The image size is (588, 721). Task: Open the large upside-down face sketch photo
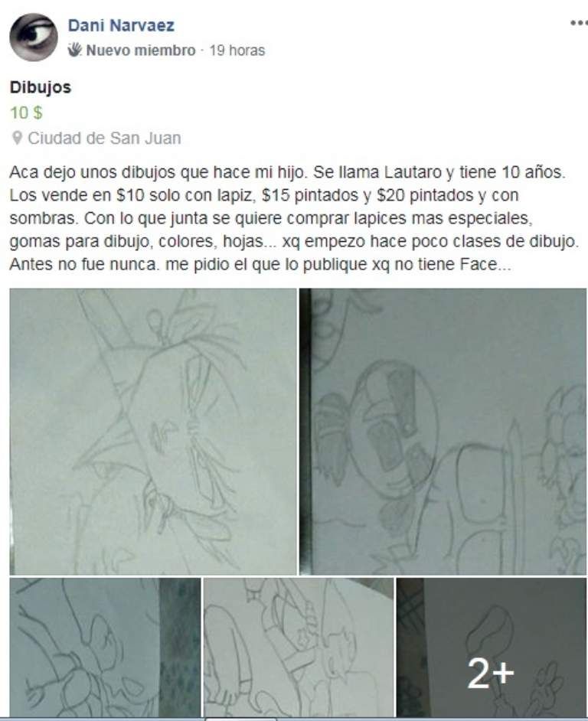[x=153, y=432]
